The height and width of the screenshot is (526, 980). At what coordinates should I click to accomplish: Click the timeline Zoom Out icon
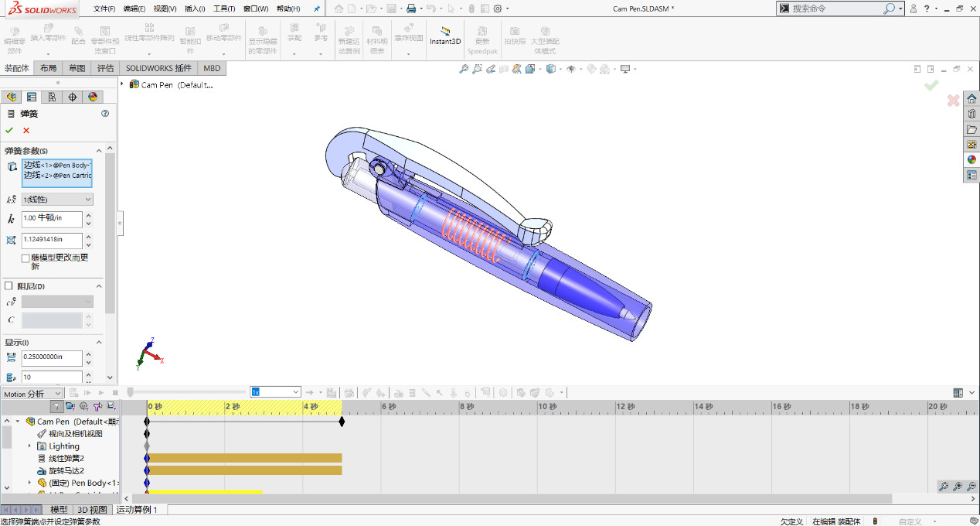pyautogui.click(x=971, y=487)
